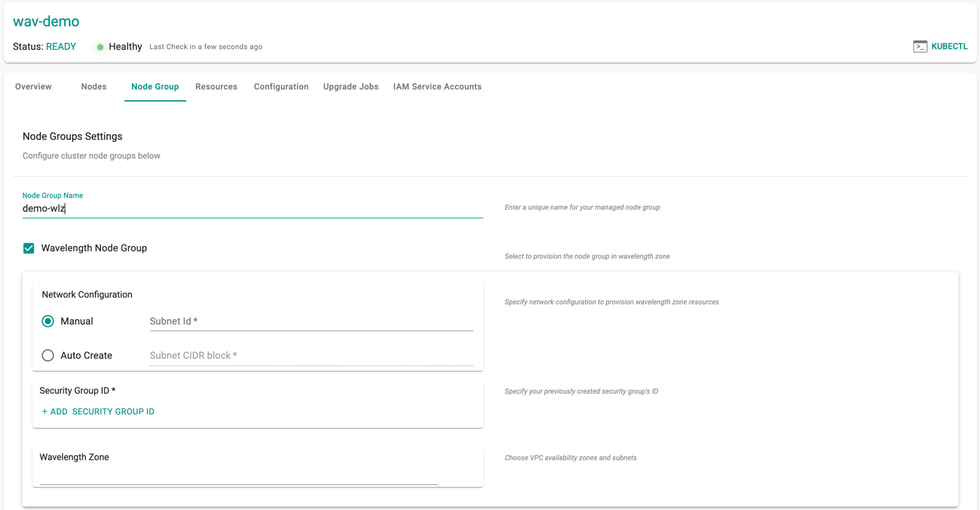This screenshot has width=980, height=510.
Task: Click hint about specifying network configuration
Action: [612, 302]
